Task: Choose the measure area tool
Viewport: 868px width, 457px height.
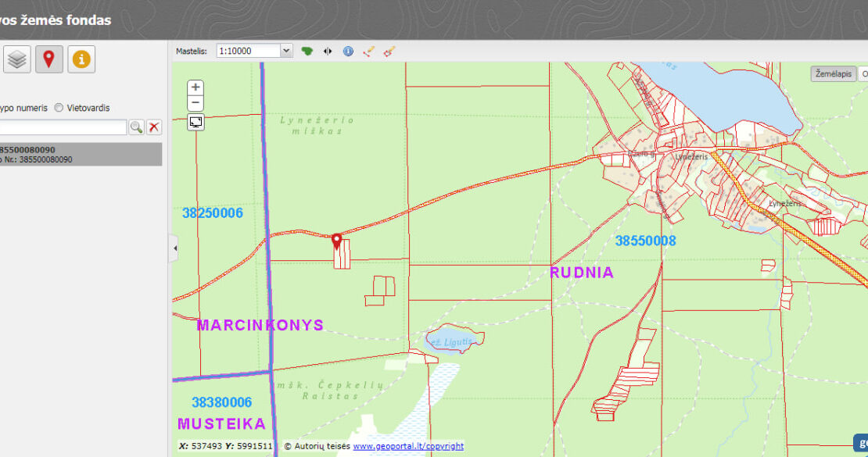Action: [x=389, y=51]
